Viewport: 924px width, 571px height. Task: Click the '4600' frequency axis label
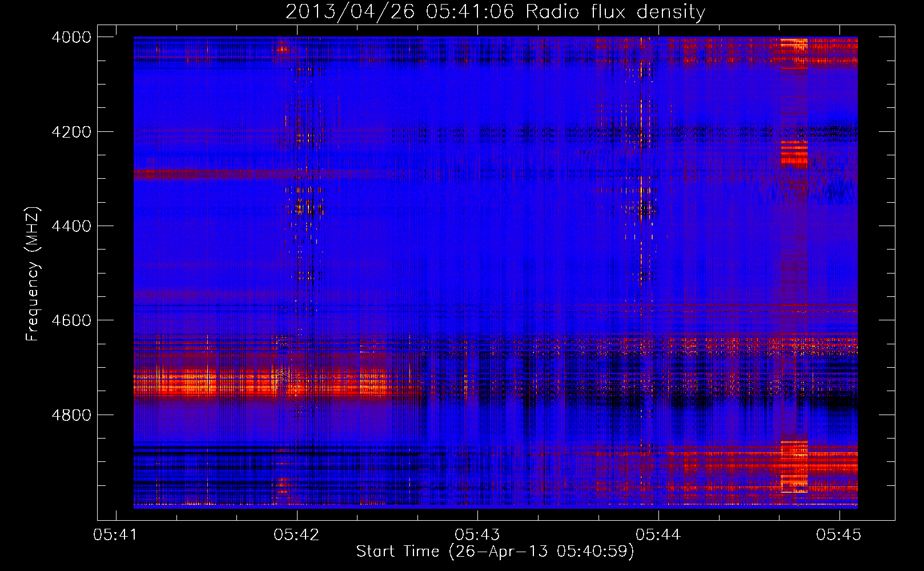pyautogui.click(x=71, y=320)
